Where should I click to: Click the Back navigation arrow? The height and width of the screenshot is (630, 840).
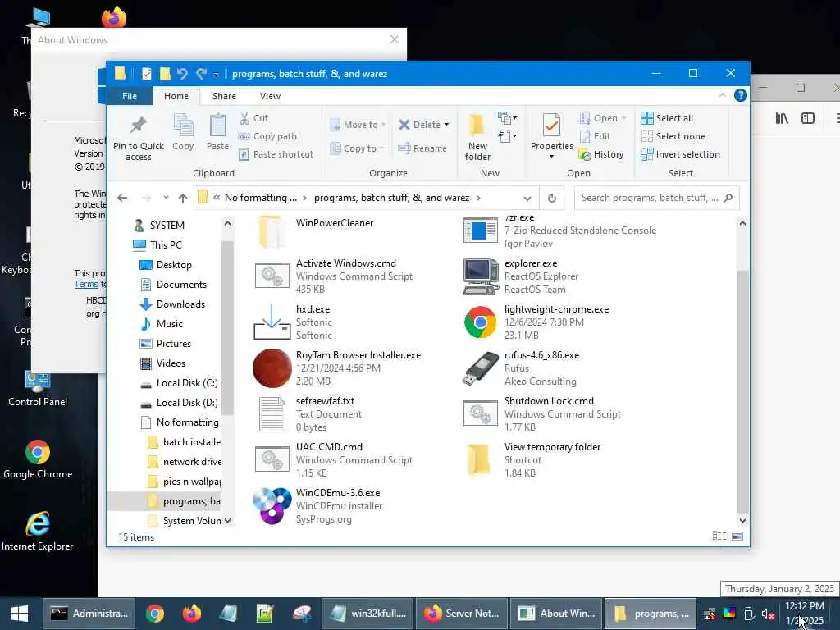point(123,198)
